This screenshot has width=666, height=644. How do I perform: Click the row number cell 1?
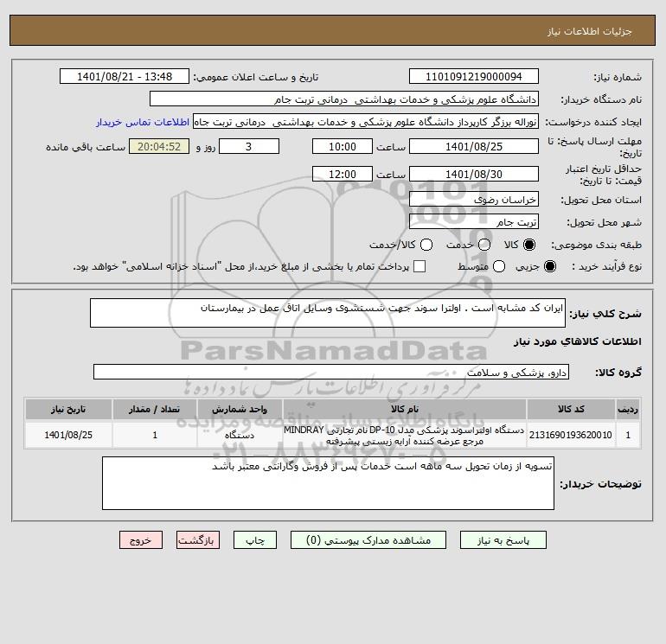point(628,435)
